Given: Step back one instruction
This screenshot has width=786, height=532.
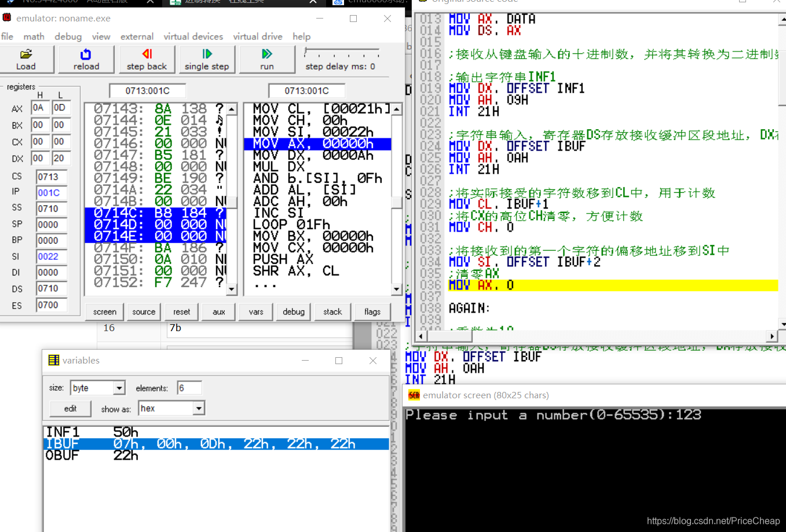Looking at the screenshot, I should 147,60.
